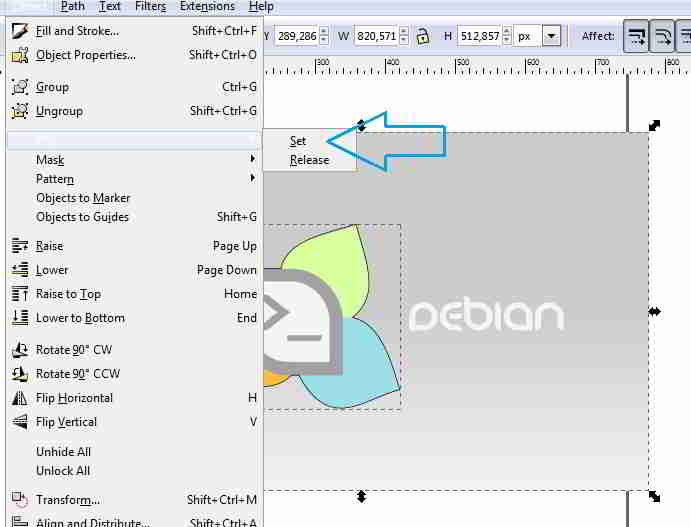The height and width of the screenshot is (527, 691).
Task: Choose Release from the submenu
Action: pyautogui.click(x=309, y=160)
